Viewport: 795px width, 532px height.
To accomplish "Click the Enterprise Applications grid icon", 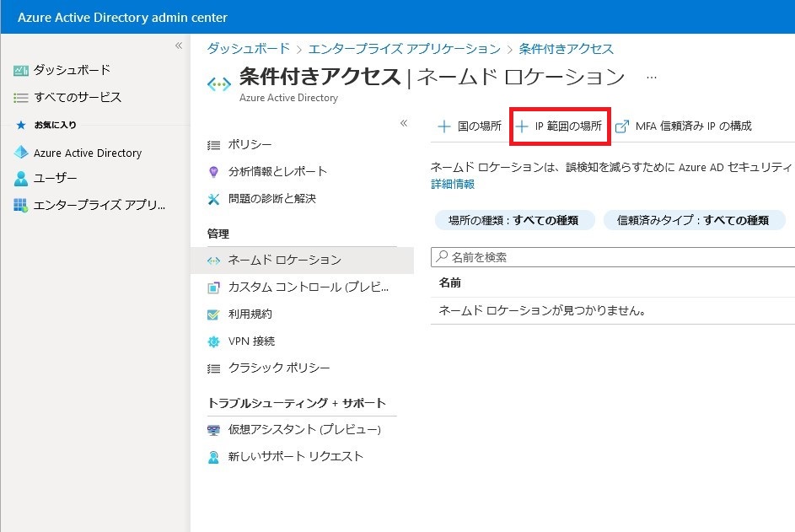I will [21, 205].
